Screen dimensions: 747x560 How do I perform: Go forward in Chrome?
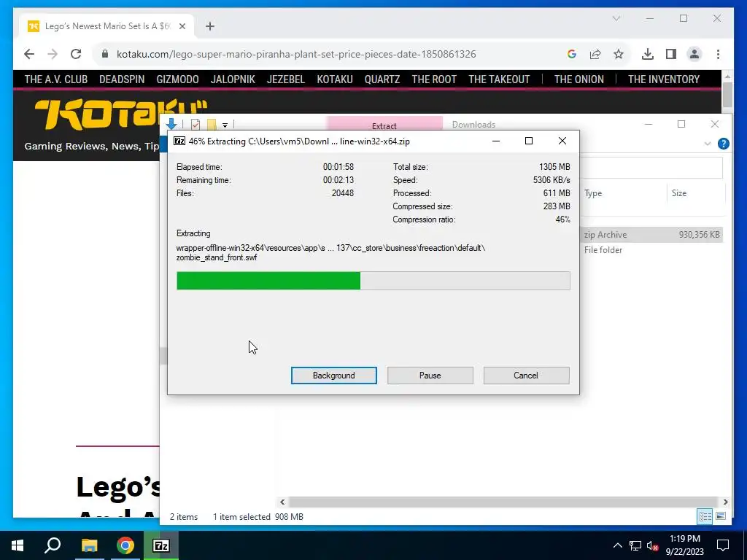point(53,54)
